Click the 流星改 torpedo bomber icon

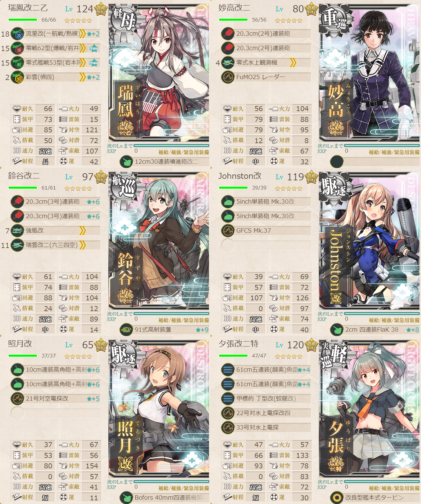(x=18, y=34)
